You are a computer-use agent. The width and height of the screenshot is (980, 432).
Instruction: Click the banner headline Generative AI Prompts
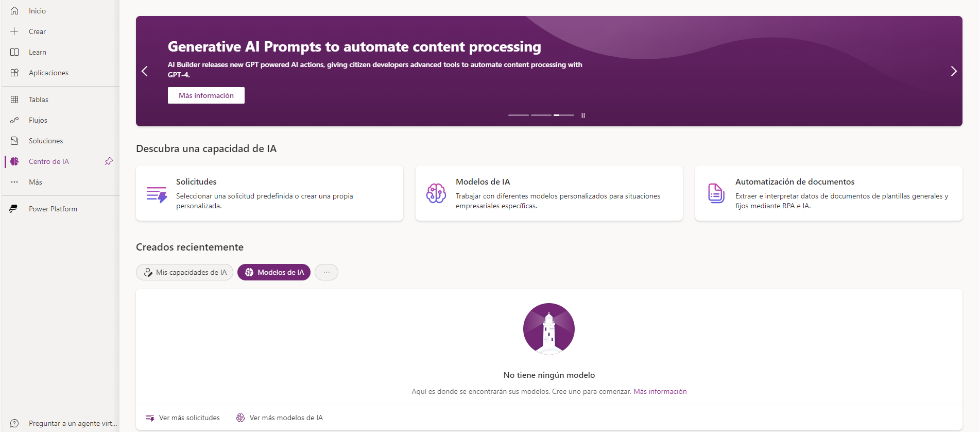pyautogui.click(x=354, y=47)
